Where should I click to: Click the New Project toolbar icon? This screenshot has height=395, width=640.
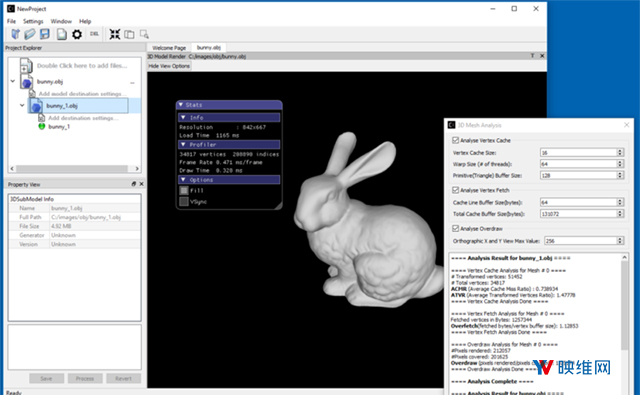coord(15,34)
